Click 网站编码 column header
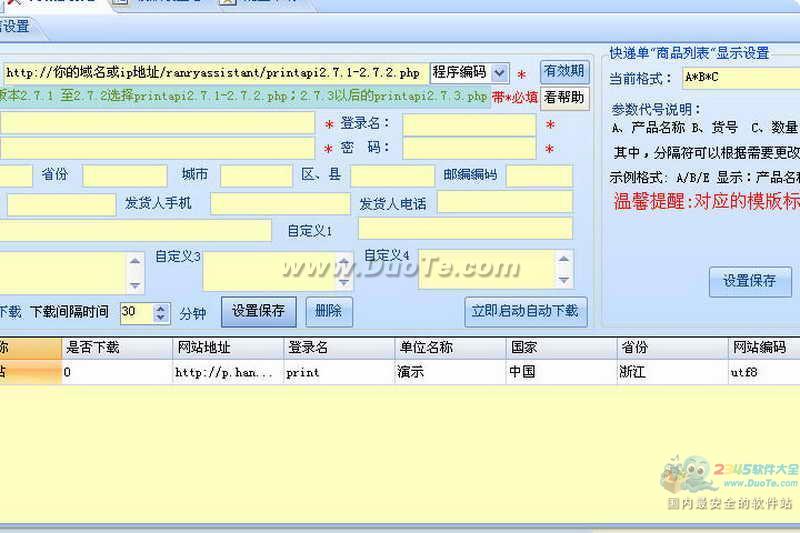 (764, 348)
